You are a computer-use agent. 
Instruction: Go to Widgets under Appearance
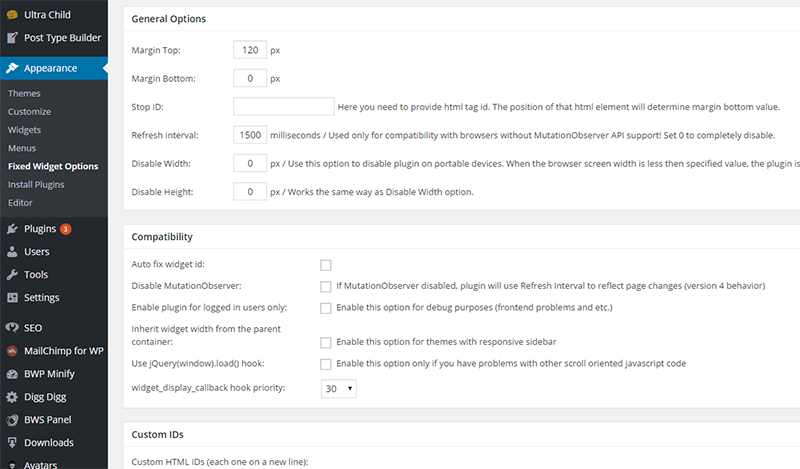coord(24,130)
